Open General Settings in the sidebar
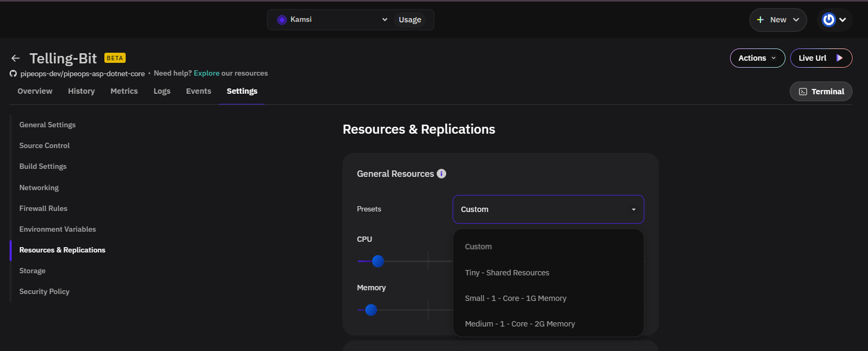The height and width of the screenshot is (351, 868). (x=47, y=125)
